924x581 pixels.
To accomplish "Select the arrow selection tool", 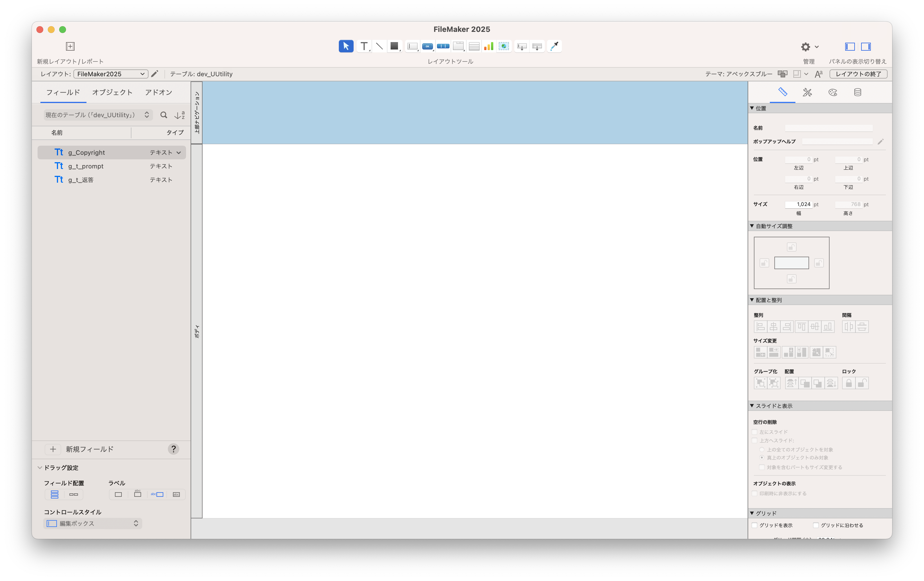I will [x=346, y=46].
